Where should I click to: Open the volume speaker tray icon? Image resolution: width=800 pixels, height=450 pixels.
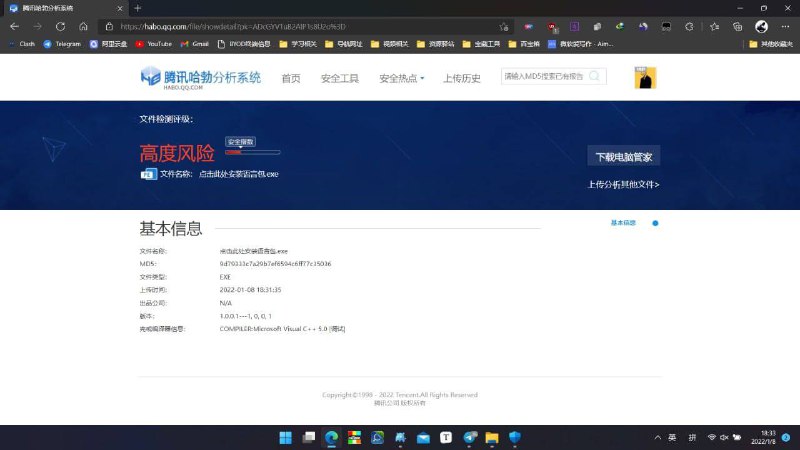(x=724, y=437)
